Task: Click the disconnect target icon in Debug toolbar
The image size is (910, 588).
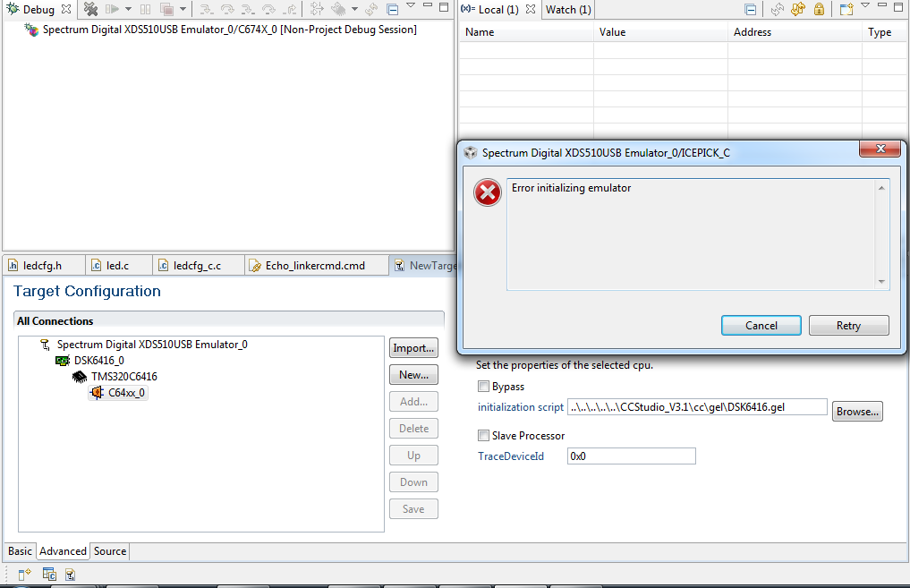Action: (90, 9)
